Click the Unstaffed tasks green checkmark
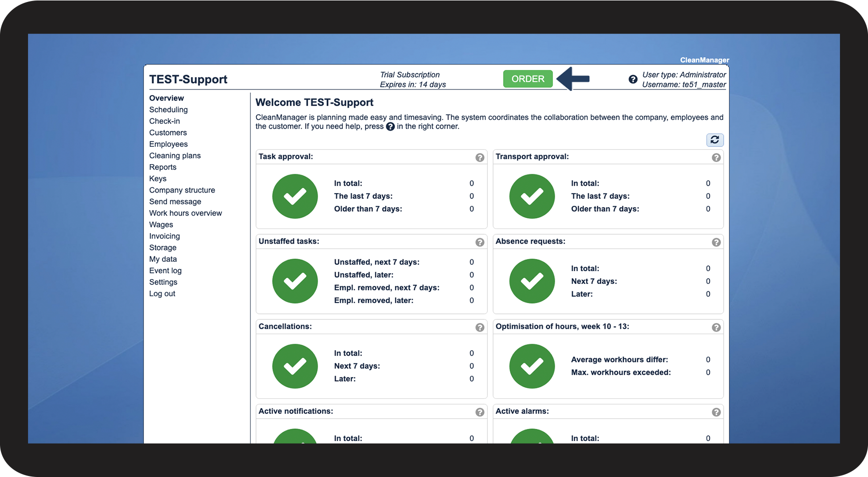This screenshot has width=868, height=477. [x=295, y=281]
